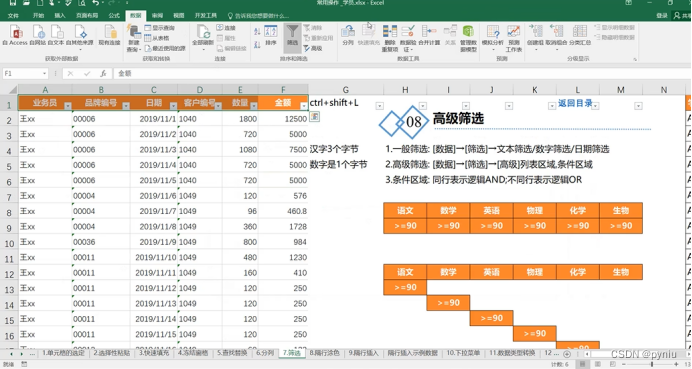The image size is (692, 369).
Task: Click 登录 (Sign in) button
Action: click(x=662, y=15)
